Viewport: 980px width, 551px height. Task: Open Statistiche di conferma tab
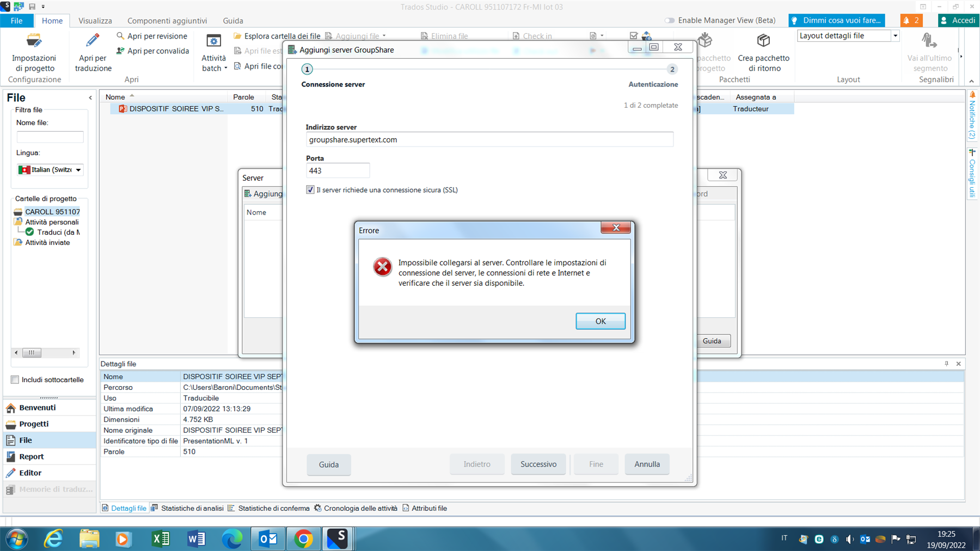point(268,509)
